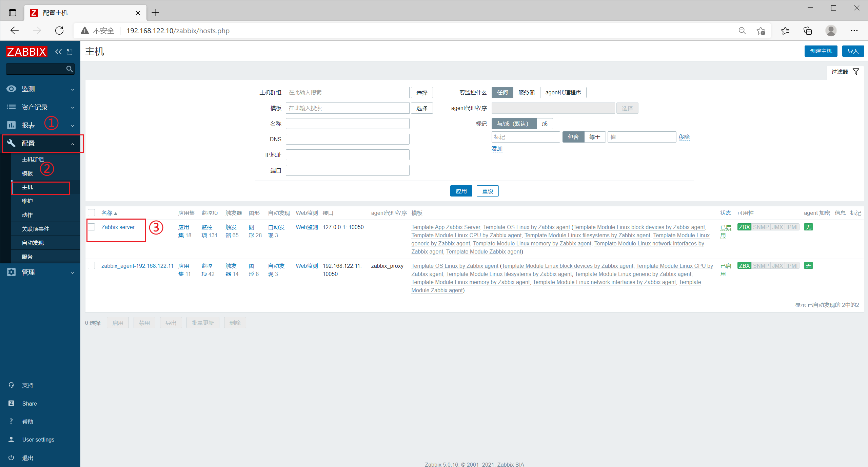Click the bar chart icon for 报表
This screenshot has width=868, height=467.
point(11,125)
